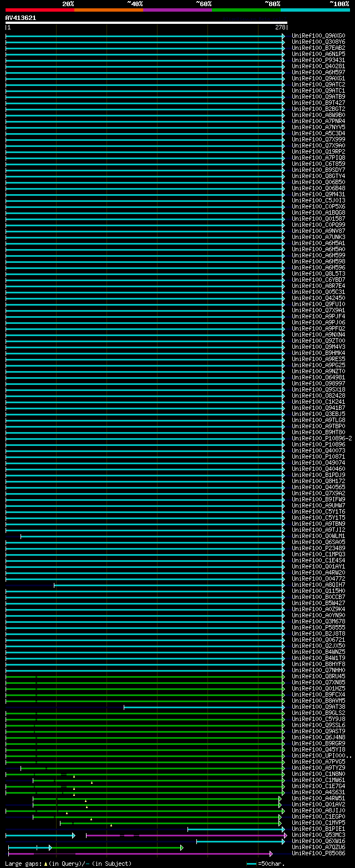Open hit UniRef100_Q8H172
This screenshot has width=355, height=868.
(x=318, y=481)
